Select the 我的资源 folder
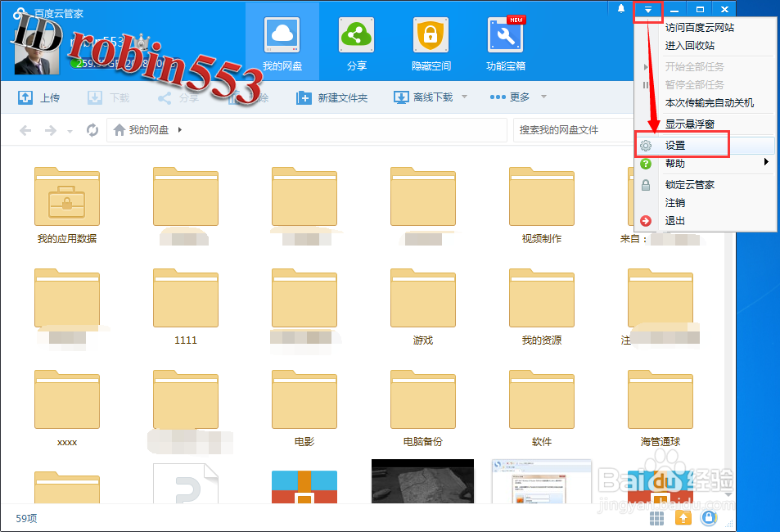The image size is (780, 532). pyautogui.click(x=542, y=307)
